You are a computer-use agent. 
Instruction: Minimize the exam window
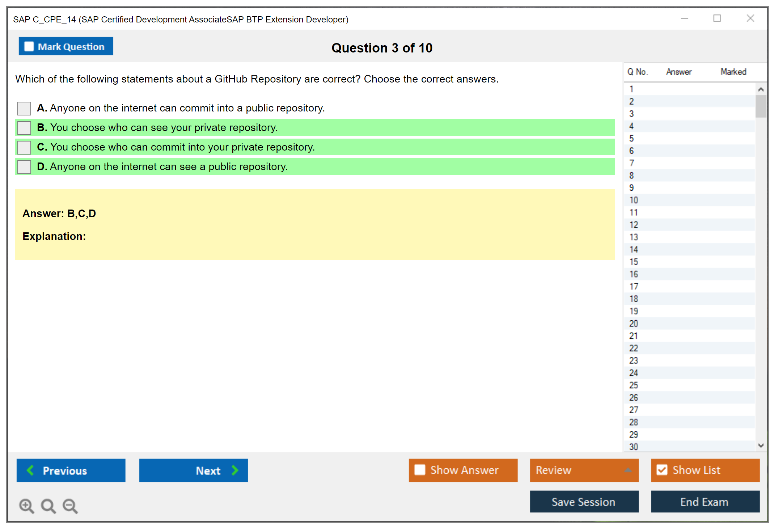[x=684, y=18]
